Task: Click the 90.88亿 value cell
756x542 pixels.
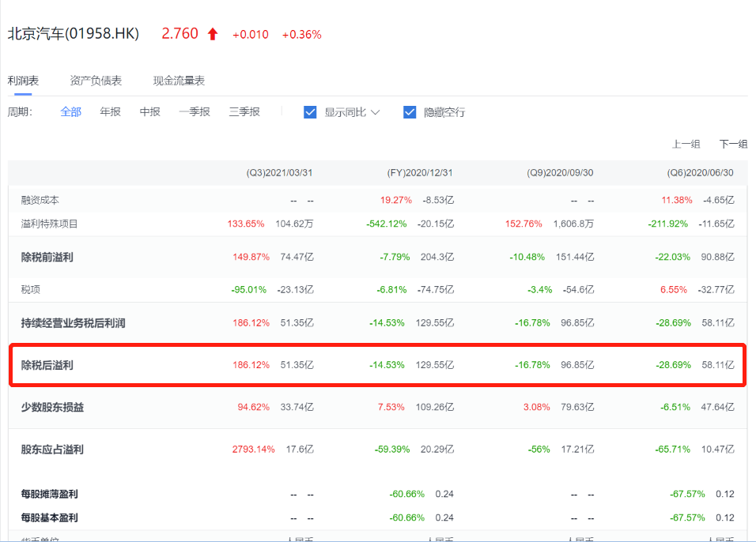Action: tap(717, 257)
